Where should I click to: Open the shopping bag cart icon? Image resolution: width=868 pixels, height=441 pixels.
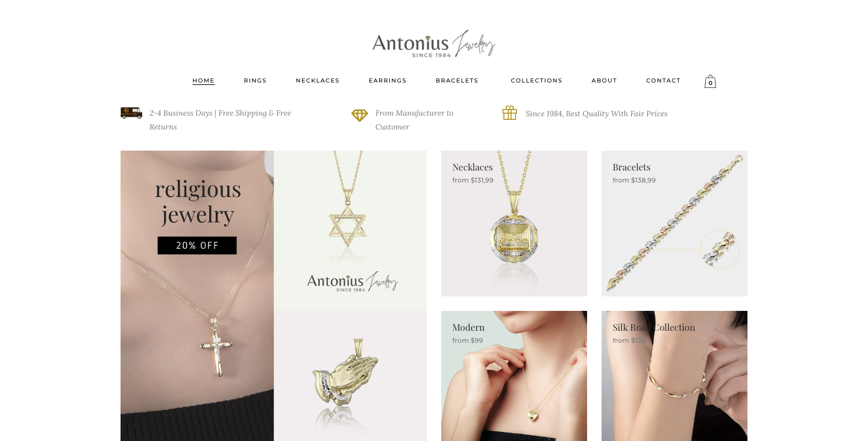point(710,81)
